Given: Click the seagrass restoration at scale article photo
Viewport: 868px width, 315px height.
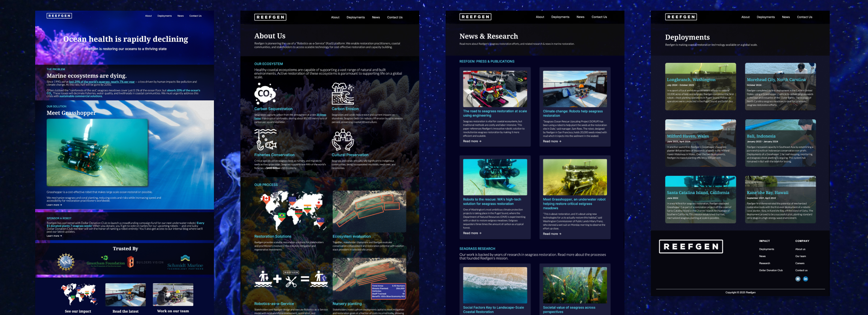Looking at the screenshot, I should click(495, 89).
